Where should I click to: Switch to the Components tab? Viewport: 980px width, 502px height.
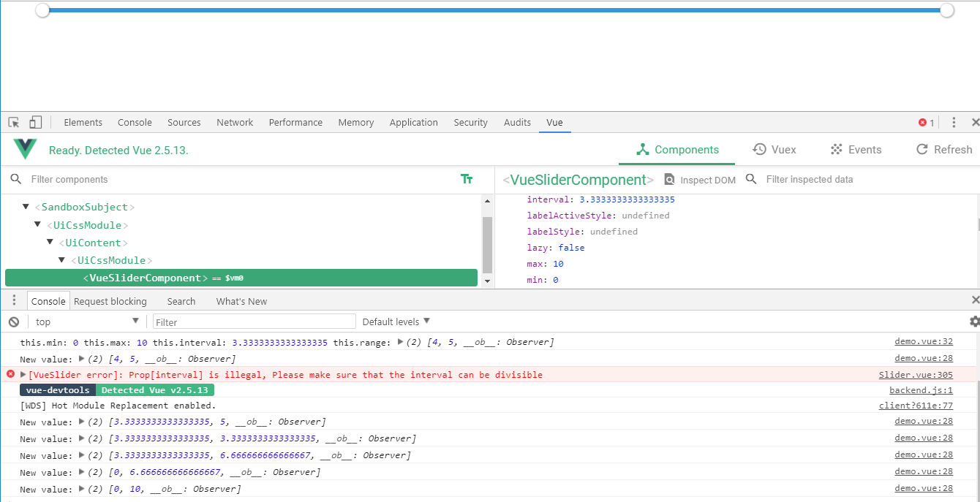pos(677,150)
